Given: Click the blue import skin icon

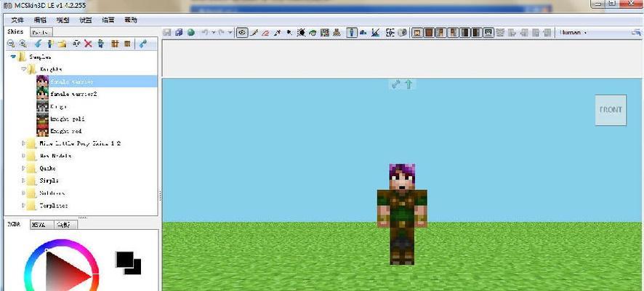Looking at the screenshot, I should click(x=39, y=44).
